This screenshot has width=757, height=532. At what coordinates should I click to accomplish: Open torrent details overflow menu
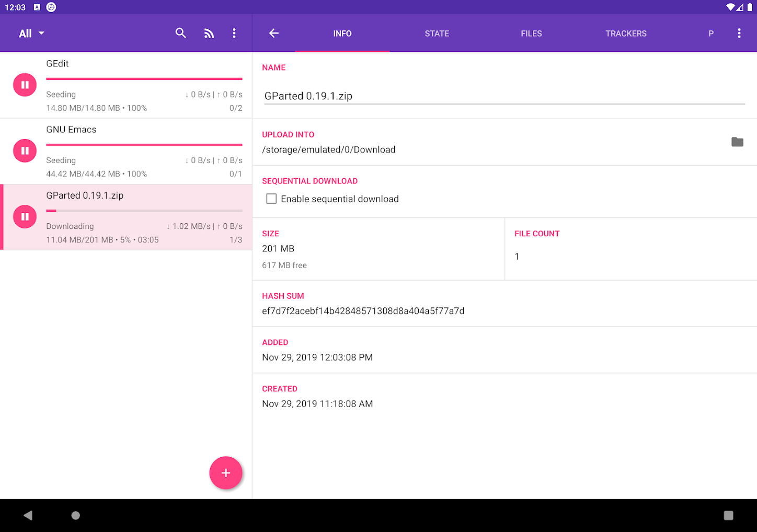click(739, 33)
